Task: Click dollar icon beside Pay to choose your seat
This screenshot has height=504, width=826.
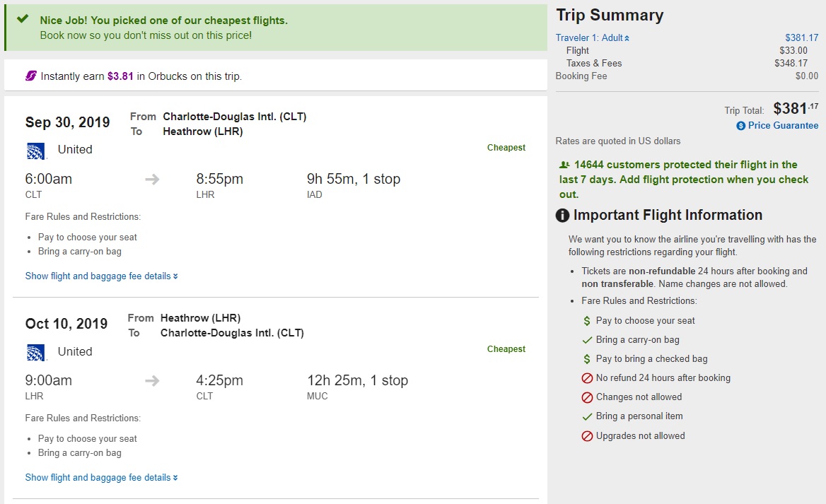Action: pyautogui.click(x=587, y=321)
